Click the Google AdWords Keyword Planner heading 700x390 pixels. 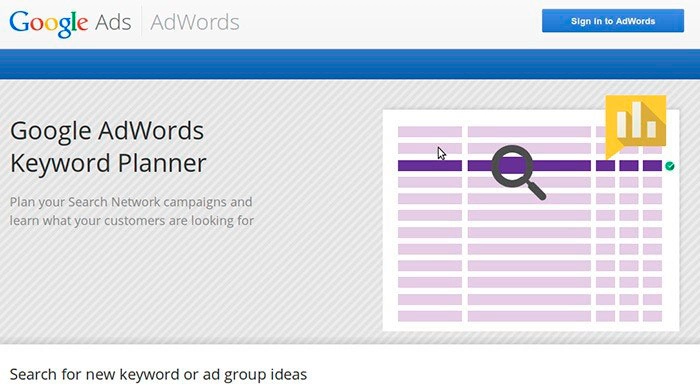108,147
